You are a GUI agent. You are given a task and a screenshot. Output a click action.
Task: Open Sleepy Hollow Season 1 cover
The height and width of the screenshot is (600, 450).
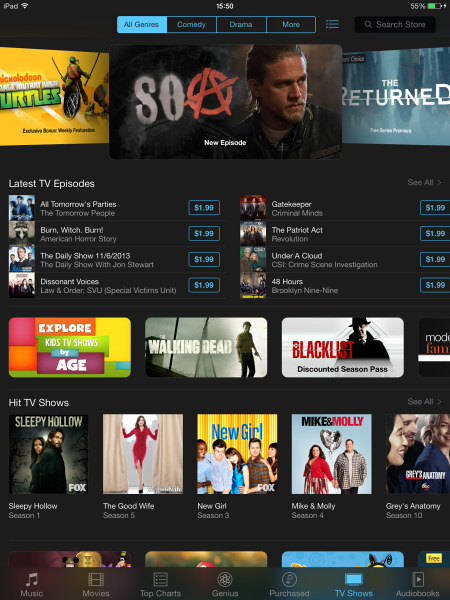[x=48, y=454]
